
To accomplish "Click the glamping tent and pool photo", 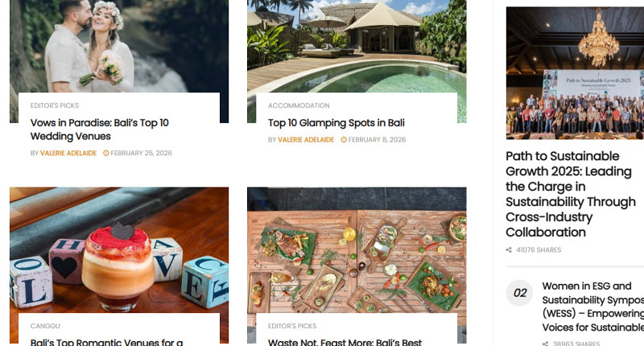I will click(x=357, y=46).
